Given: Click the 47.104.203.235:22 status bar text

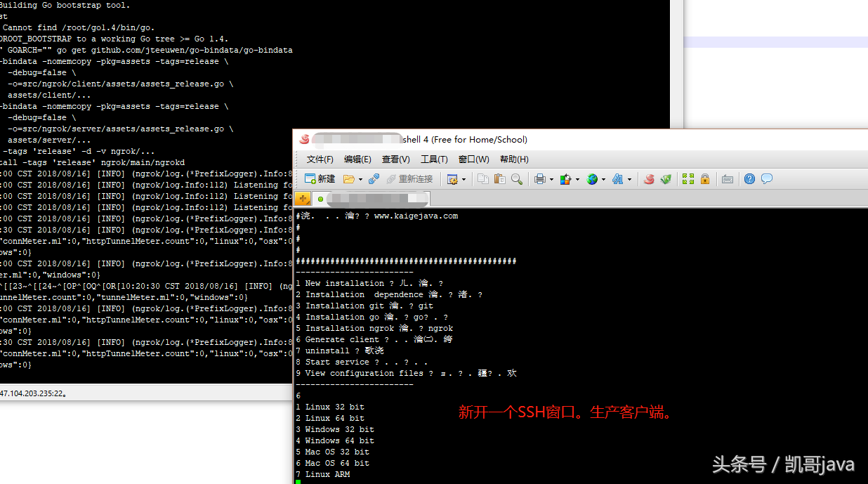Looking at the screenshot, I should pos(33,393).
